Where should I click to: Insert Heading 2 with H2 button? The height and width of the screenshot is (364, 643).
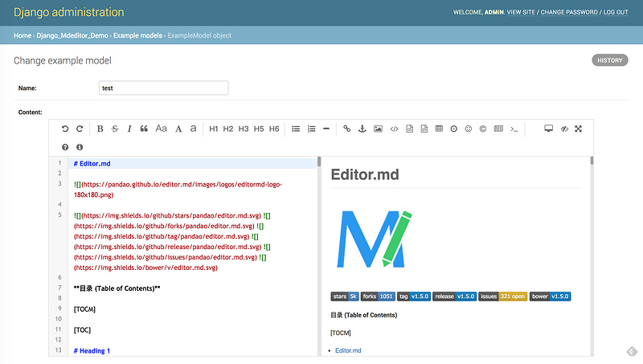(x=228, y=129)
